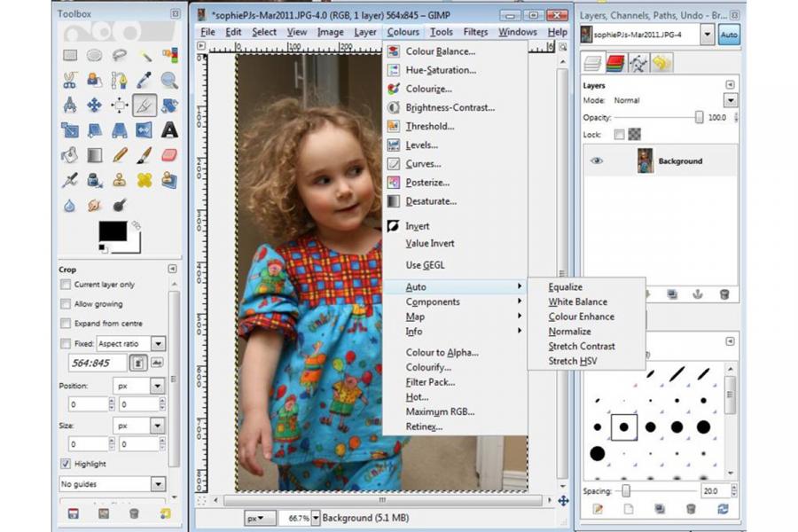Open the Aspect ratio dropdown
This screenshot has height=532, width=798.
coord(157,343)
